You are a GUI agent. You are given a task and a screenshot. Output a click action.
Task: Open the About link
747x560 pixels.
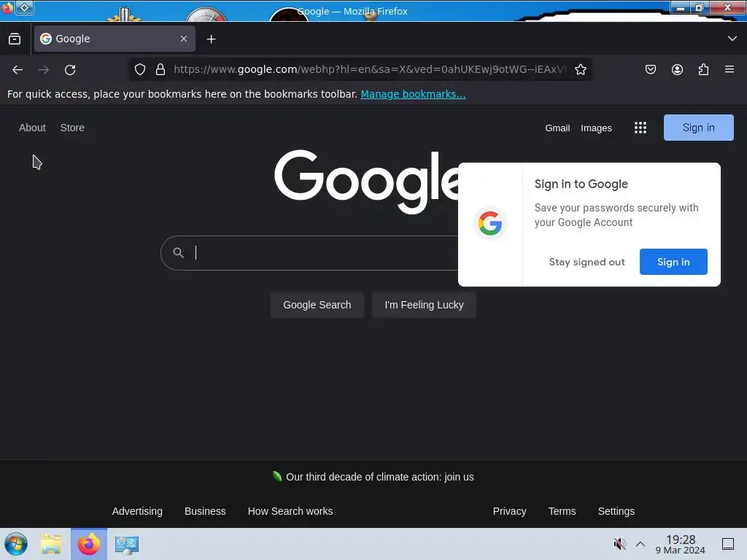click(32, 128)
